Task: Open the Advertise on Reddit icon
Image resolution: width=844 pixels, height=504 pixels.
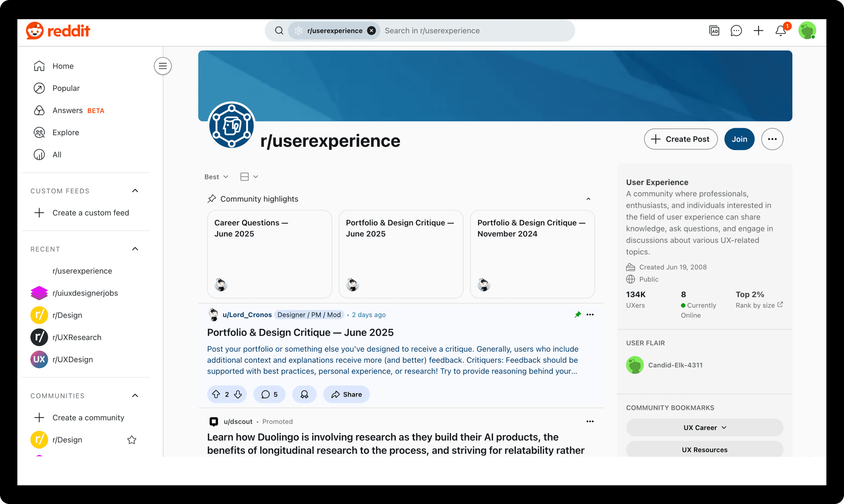Action: pyautogui.click(x=714, y=31)
